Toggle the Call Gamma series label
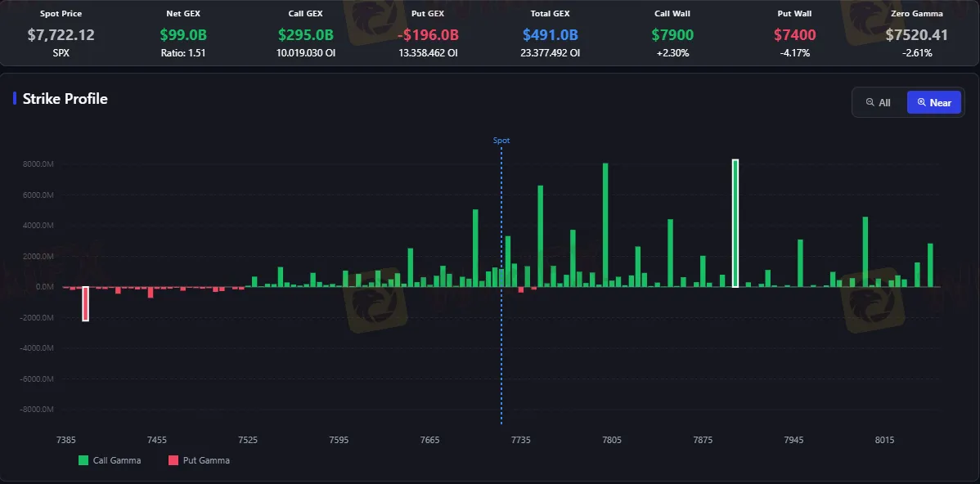This screenshot has height=484, width=980. [117, 460]
